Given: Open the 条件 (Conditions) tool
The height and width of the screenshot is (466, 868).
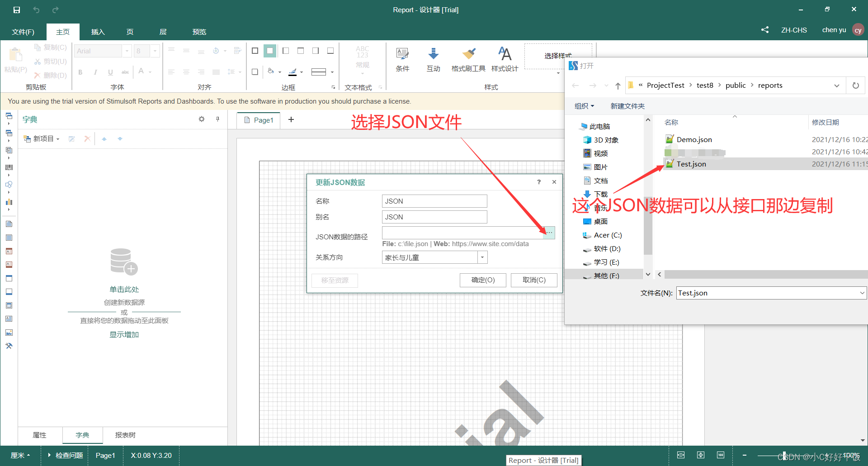Looking at the screenshot, I should pos(402,60).
